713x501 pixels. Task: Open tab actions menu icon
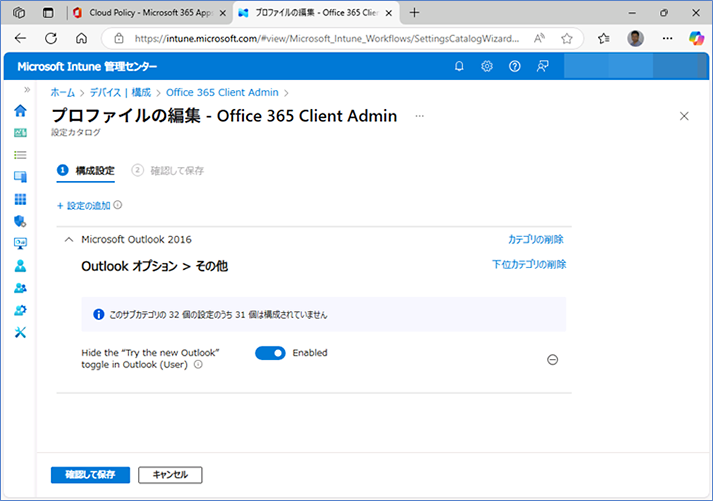pyautogui.click(x=48, y=13)
